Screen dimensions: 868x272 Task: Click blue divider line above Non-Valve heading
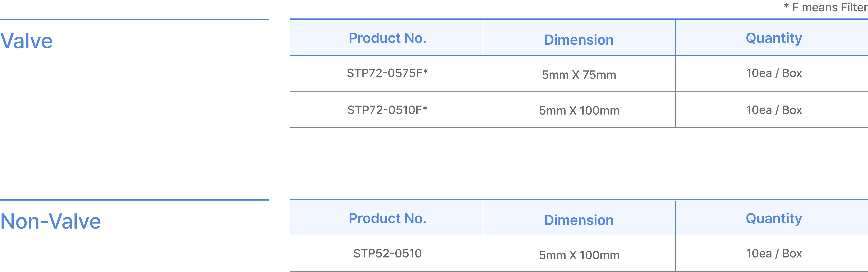[134, 200]
